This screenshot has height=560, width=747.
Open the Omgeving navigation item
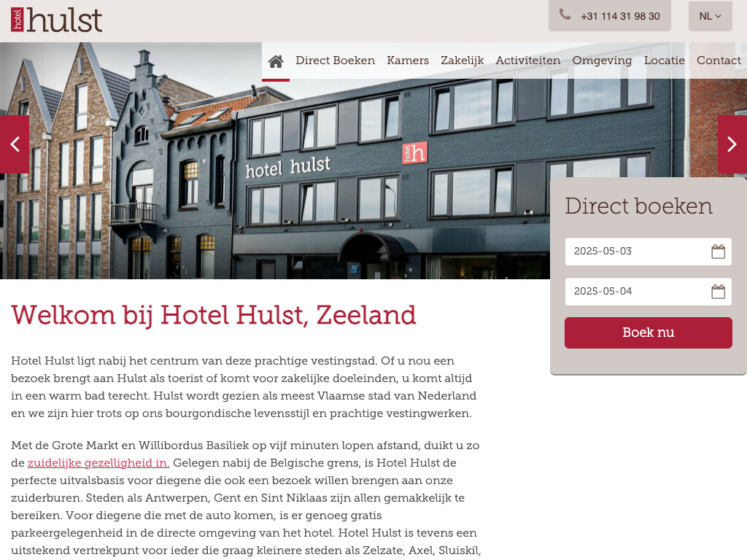click(x=602, y=61)
